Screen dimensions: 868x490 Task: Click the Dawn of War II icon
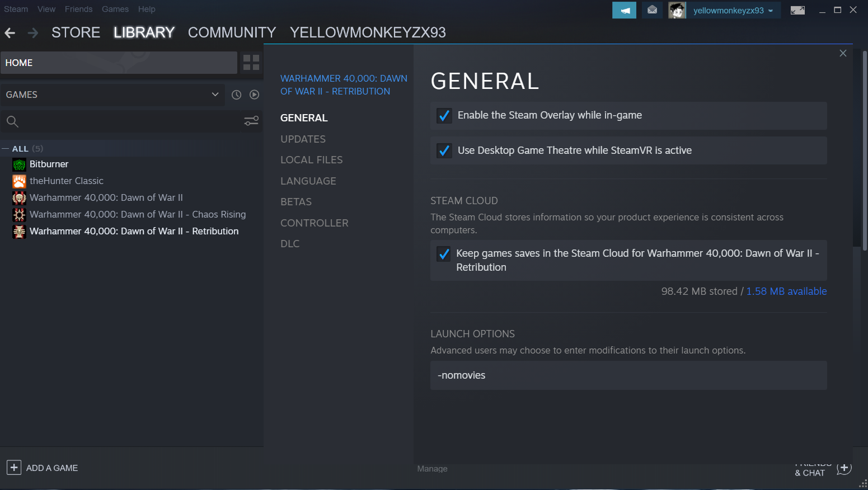[19, 198]
